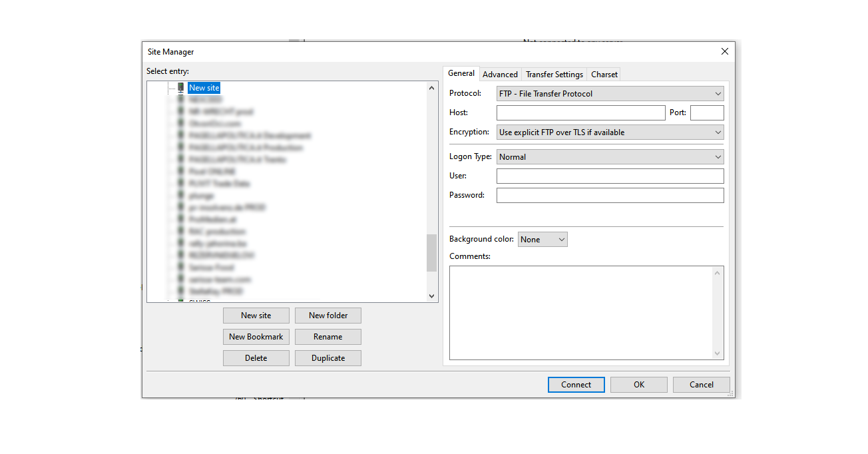Click into the Host input field
868x454 pixels.
pyautogui.click(x=580, y=113)
